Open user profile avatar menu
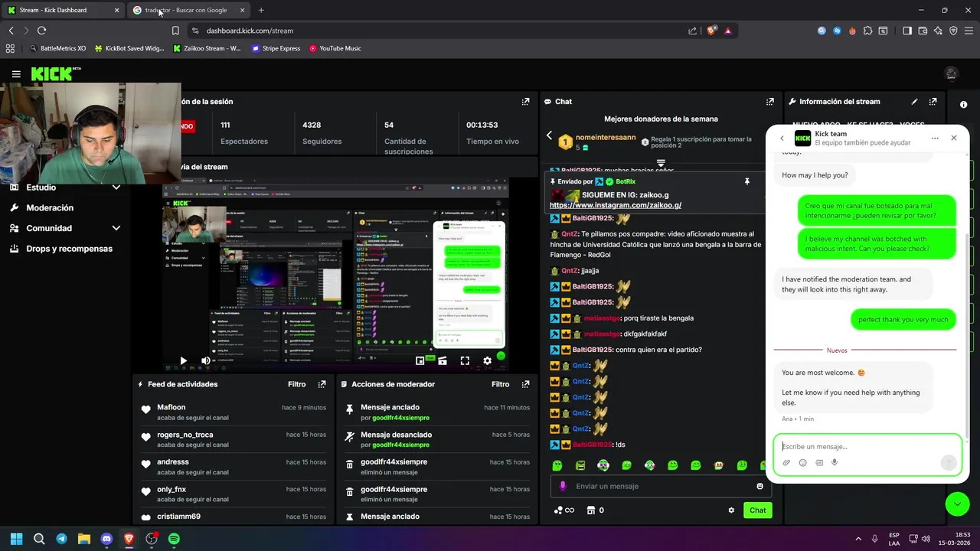The image size is (980, 551). pos(951,74)
